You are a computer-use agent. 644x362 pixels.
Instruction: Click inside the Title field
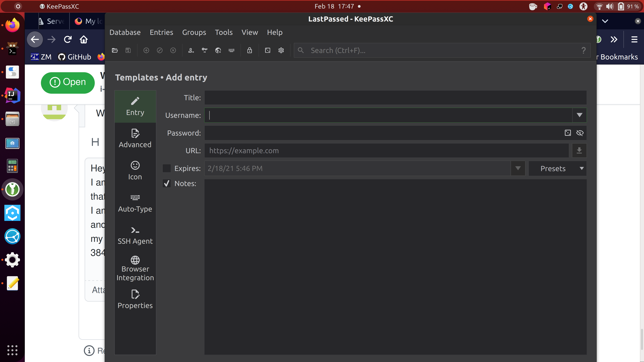click(395, 97)
